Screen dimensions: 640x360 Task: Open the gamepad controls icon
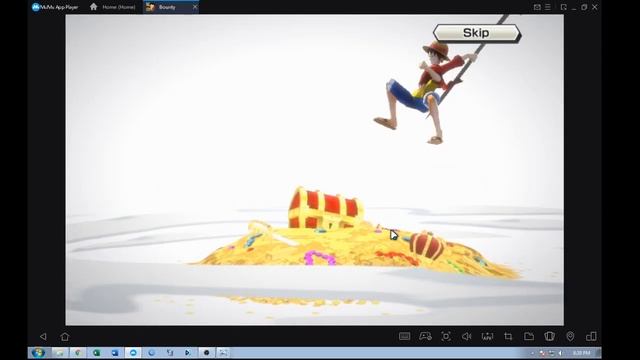point(425,336)
